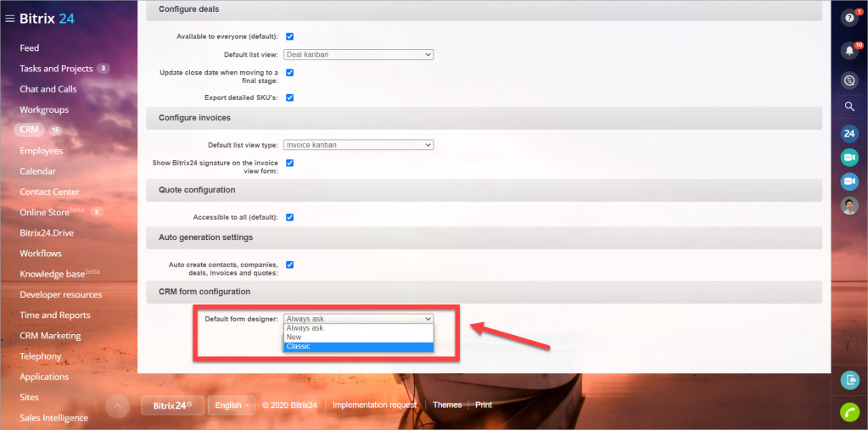Open Feed in the sidebar
This screenshot has width=868, height=430.
pyautogui.click(x=30, y=48)
